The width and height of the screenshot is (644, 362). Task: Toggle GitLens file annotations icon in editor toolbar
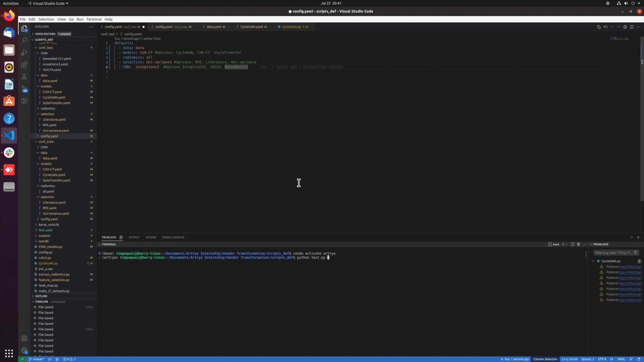[x=625, y=27]
